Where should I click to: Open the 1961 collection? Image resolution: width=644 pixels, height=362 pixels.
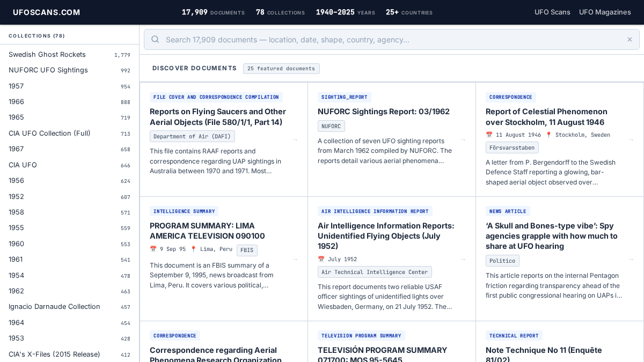click(69, 260)
